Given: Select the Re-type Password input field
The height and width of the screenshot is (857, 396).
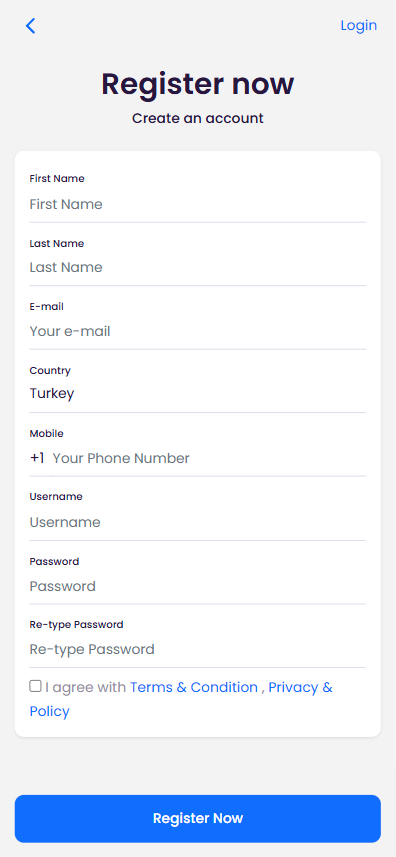Looking at the screenshot, I should tap(198, 649).
